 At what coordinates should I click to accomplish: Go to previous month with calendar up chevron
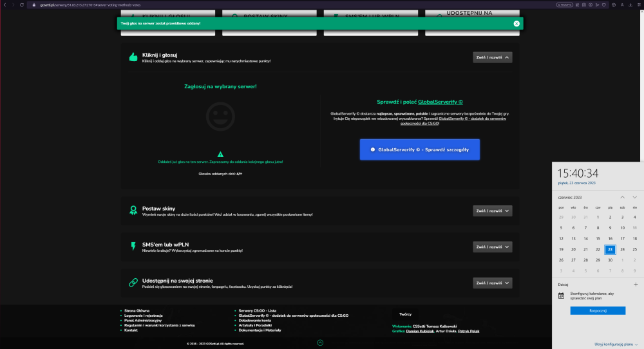622,198
